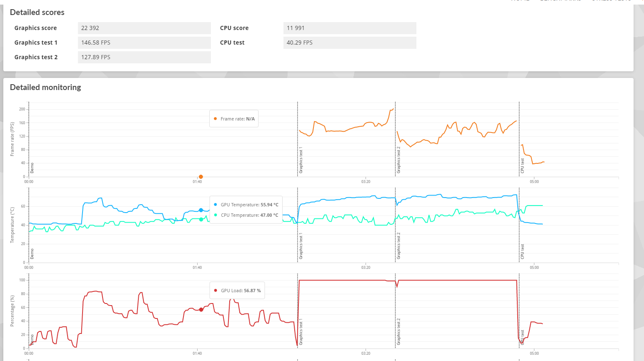Click Graphics test 1 marker on GPU load chart
644x361 pixels.
(301, 332)
